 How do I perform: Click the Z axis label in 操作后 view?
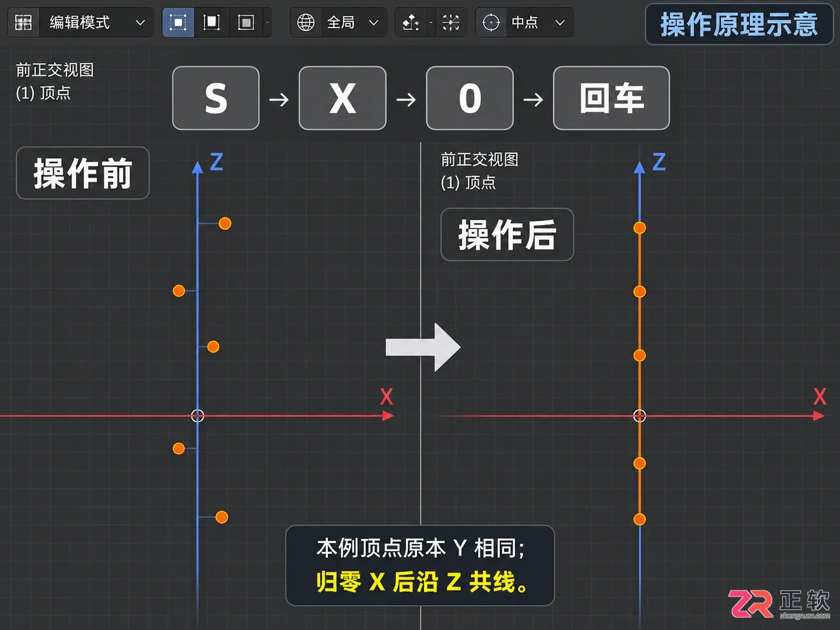[x=659, y=162]
